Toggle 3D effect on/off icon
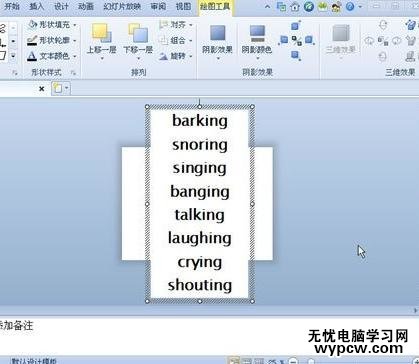This screenshot has height=364, width=419. [383, 41]
